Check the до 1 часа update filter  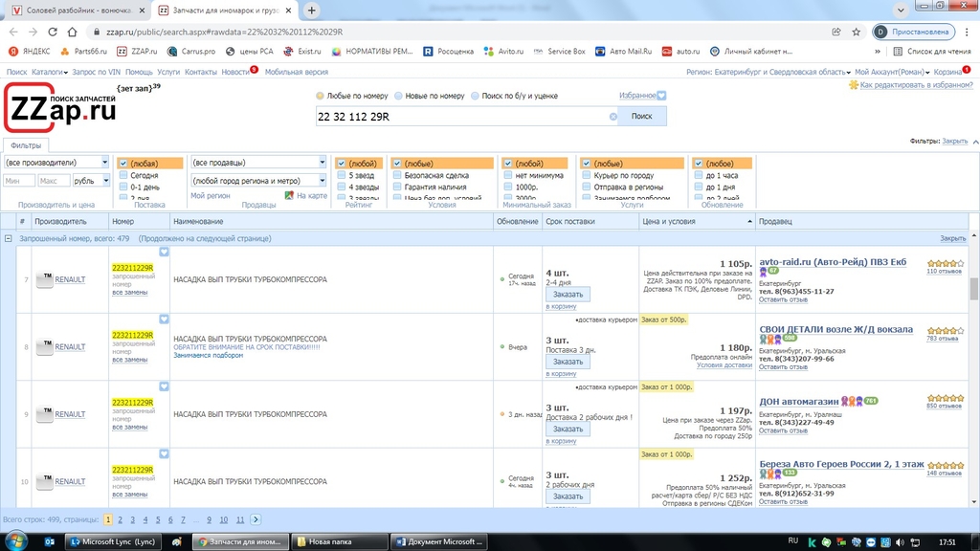[699, 176]
